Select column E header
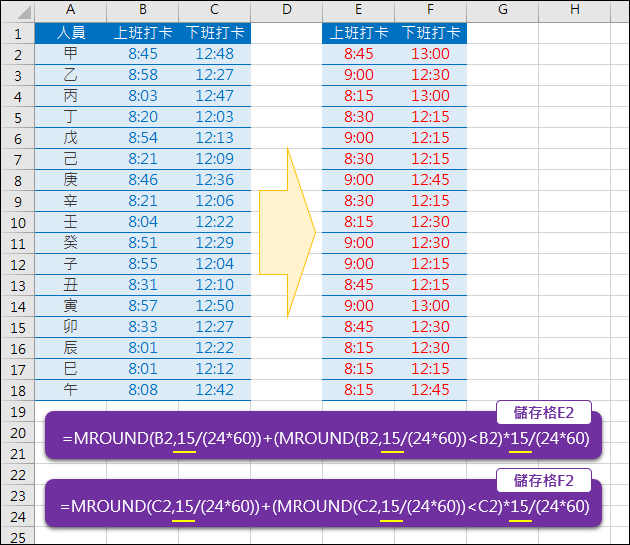Image resolution: width=630 pixels, height=545 pixels. point(358,11)
